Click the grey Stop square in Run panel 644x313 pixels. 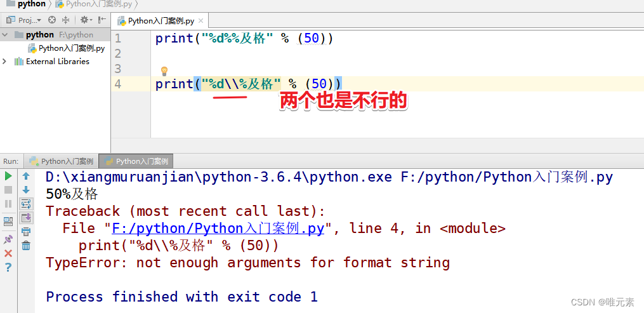click(x=8, y=190)
